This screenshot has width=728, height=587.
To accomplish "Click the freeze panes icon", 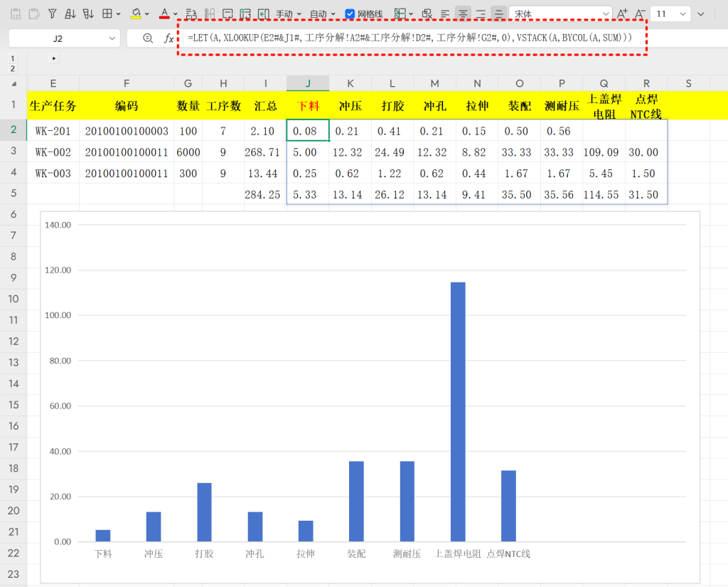I will [x=400, y=14].
